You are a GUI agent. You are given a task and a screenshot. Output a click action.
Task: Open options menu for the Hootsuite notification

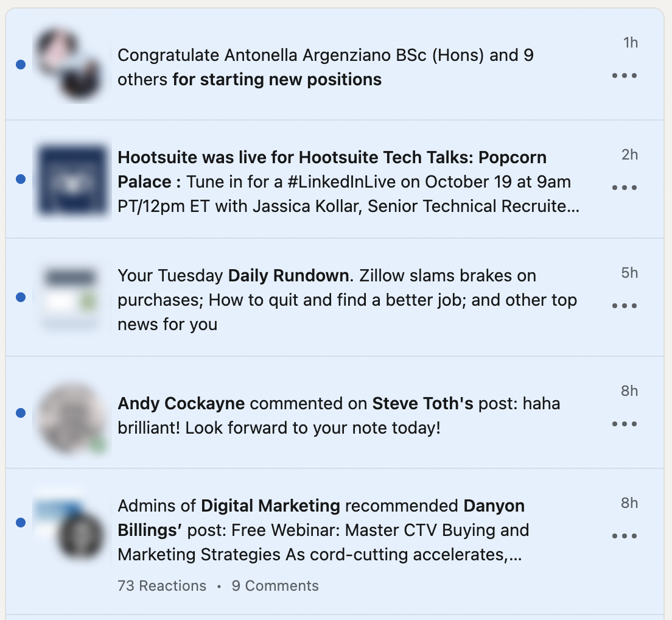(625, 188)
